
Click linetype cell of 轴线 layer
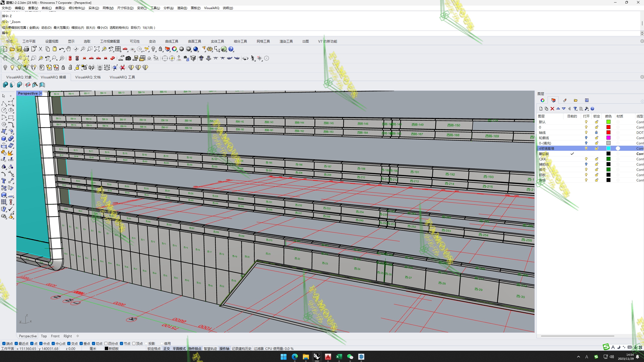[639, 133]
